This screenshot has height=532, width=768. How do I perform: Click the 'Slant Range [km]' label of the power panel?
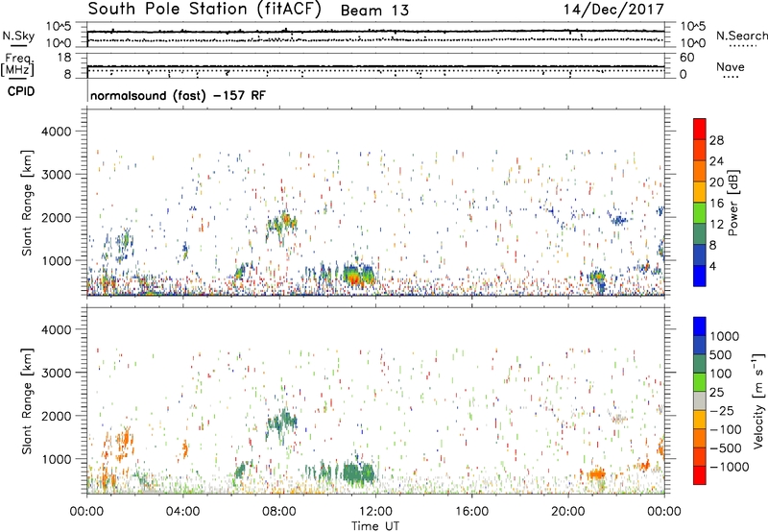(x=27, y=203)
